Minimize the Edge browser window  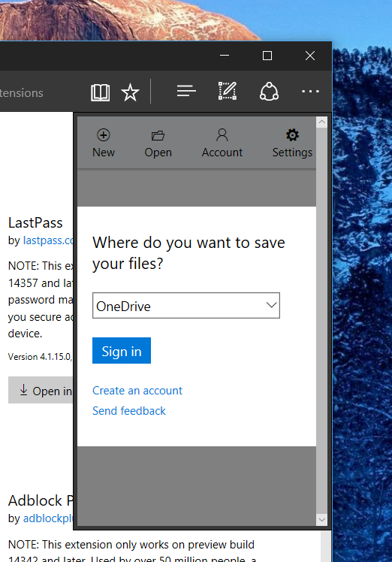tap(225, 56)
